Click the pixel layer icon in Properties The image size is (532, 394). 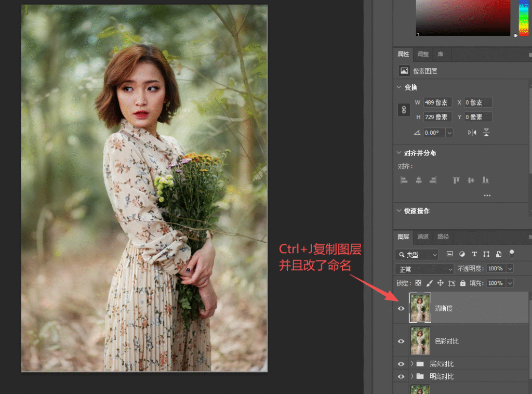[x=404, y=71]
